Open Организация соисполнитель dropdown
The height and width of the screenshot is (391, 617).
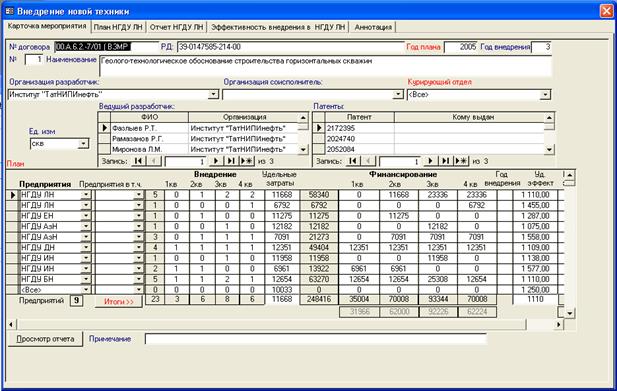pyautogui.click(x=398, y=94)
